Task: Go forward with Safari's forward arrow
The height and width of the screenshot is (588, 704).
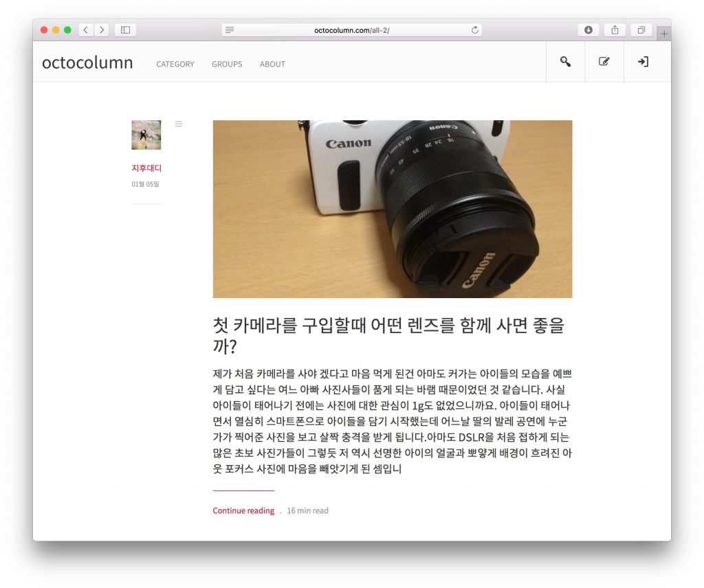Action: tap(102, 30)
